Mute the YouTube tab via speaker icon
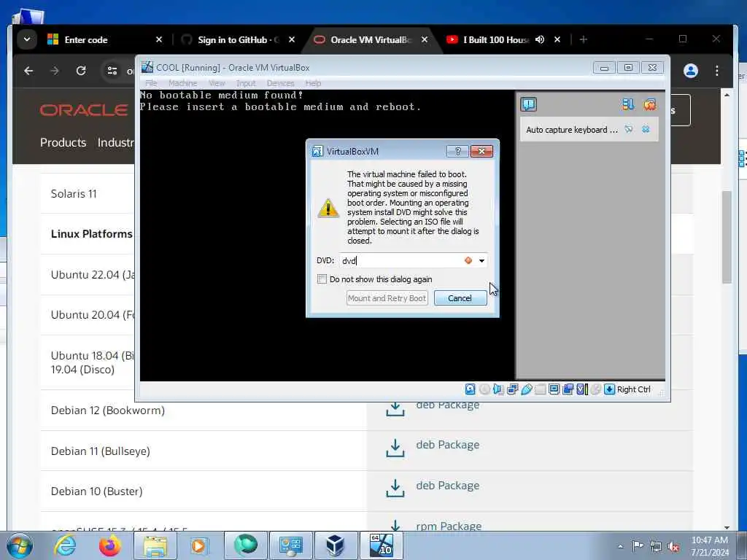This screenshot has width=747, height=560. [540, 39]
